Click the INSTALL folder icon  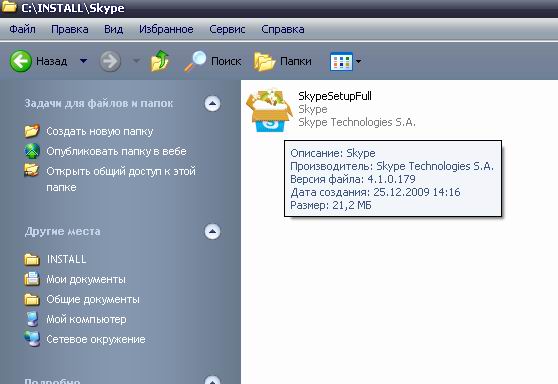click(x=32, y=259)
